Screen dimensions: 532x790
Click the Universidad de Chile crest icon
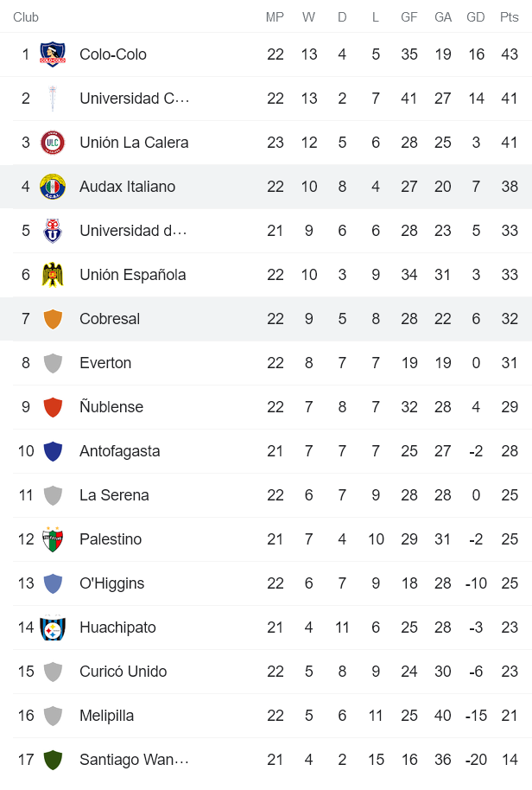point(53,231)
